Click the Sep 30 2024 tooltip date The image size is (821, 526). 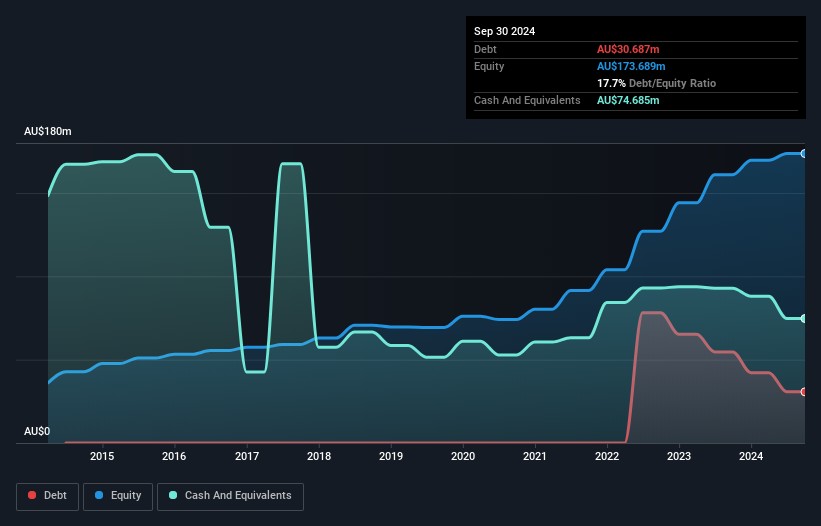[505, 31]
